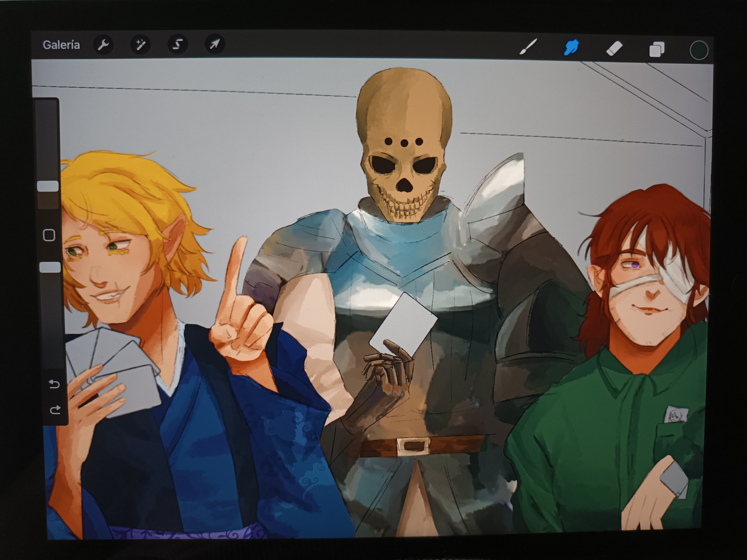Image resolution: width=747 pixels, height=560 pixels.
Task: Click the brush opacity slider handle
Action: click(50, 267)
